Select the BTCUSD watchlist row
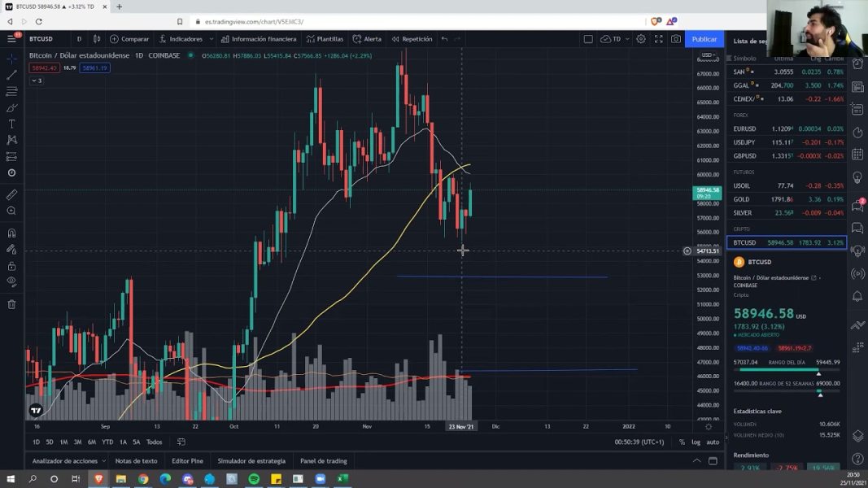868x488 pixels. pos(786,242)
